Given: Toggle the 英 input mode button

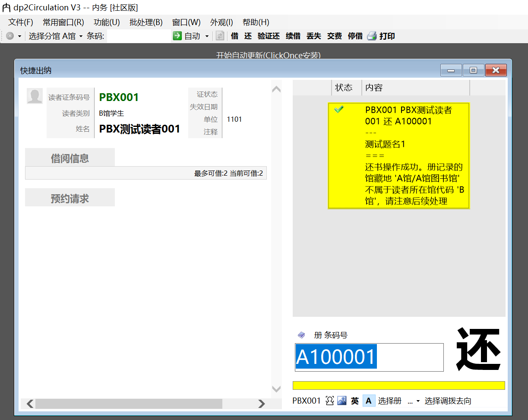Looking at the screenshot, I should click(355, 401).
